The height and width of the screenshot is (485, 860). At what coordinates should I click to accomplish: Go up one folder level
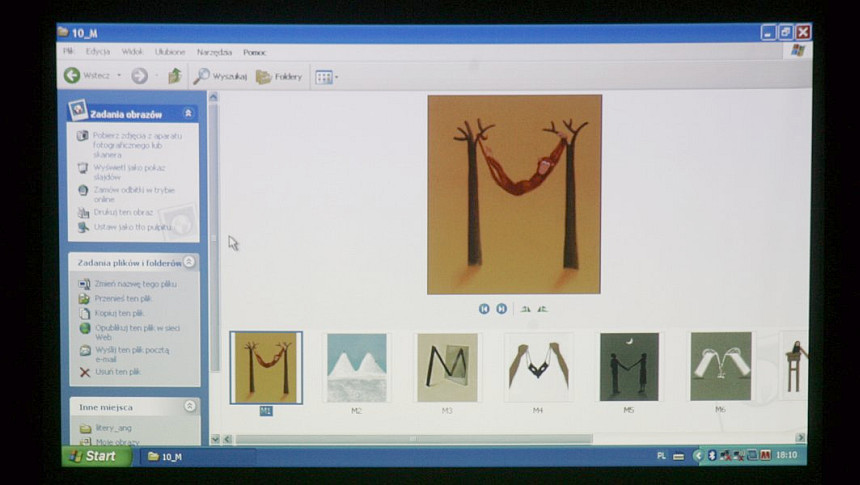174,76
